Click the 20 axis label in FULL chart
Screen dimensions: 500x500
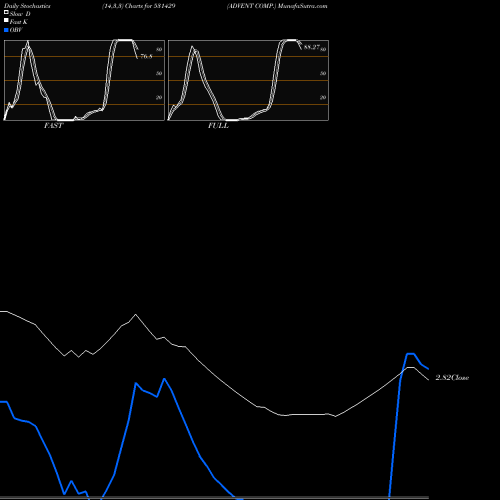coord(323,97)
